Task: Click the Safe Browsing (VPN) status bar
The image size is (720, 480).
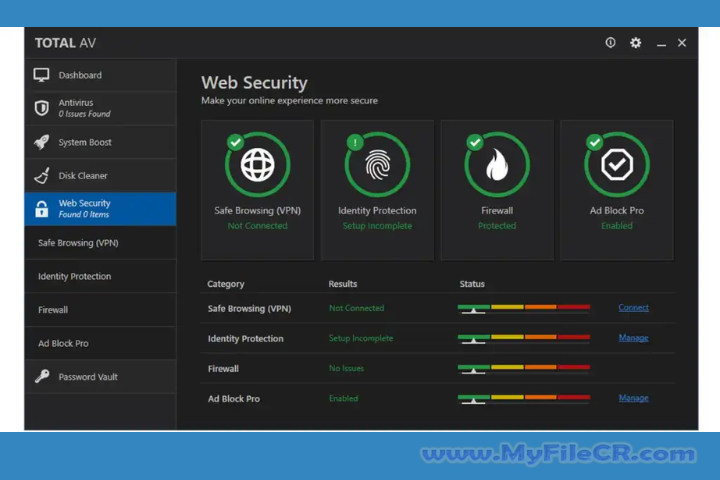Action: coord(523,309)
